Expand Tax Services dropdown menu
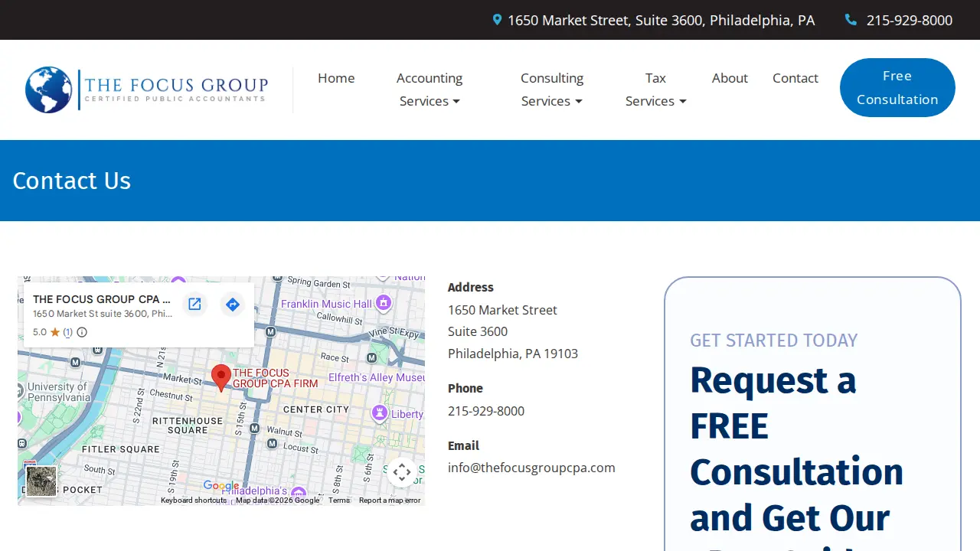 pos(655,90)
